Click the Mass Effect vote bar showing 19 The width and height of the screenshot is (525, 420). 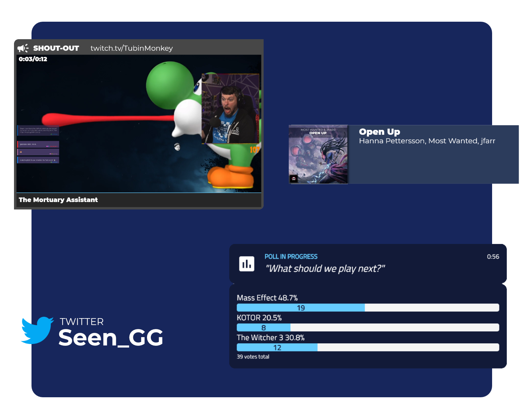[x=368, y=308]
